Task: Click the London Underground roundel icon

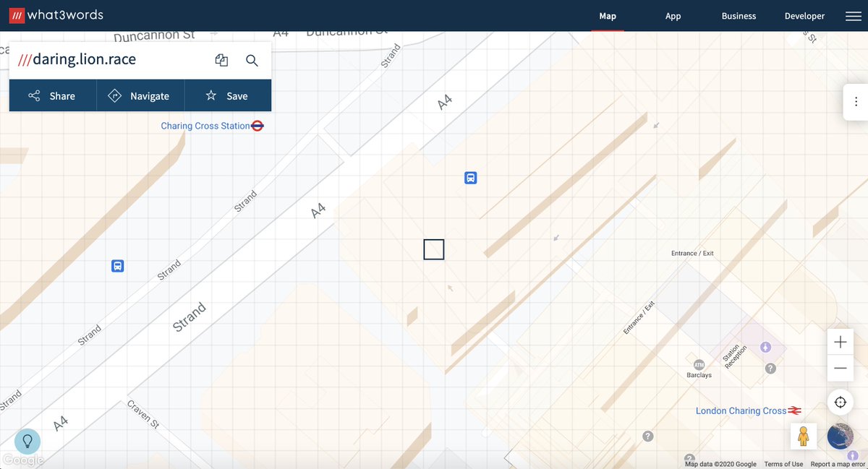Action: 258,126
